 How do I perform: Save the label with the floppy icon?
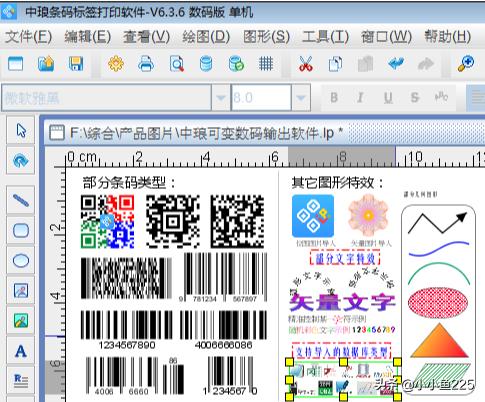click(x=76, y=64)
